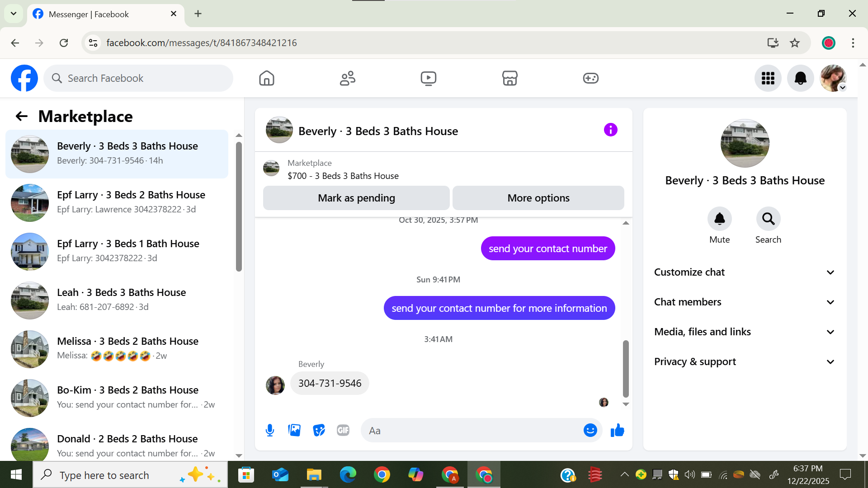Click the voice clip microphone icon

pos(270,430)
